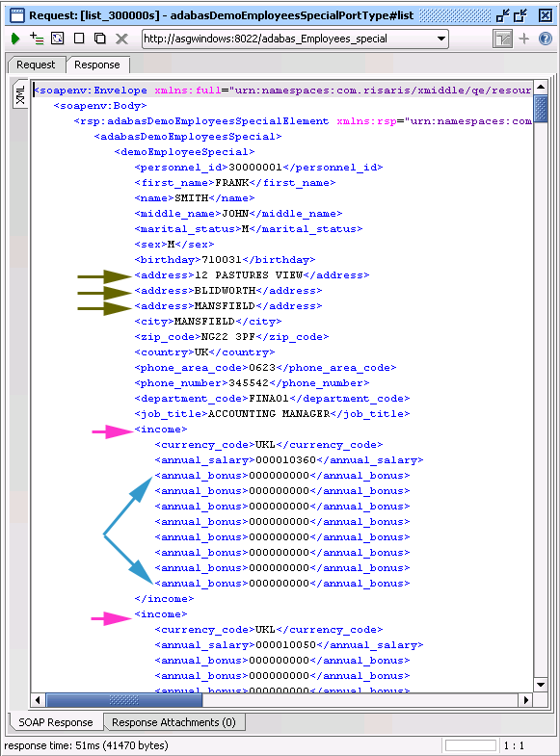Recreate default request icon
This screenshot has height=756, width=560.
click(58, 39)
